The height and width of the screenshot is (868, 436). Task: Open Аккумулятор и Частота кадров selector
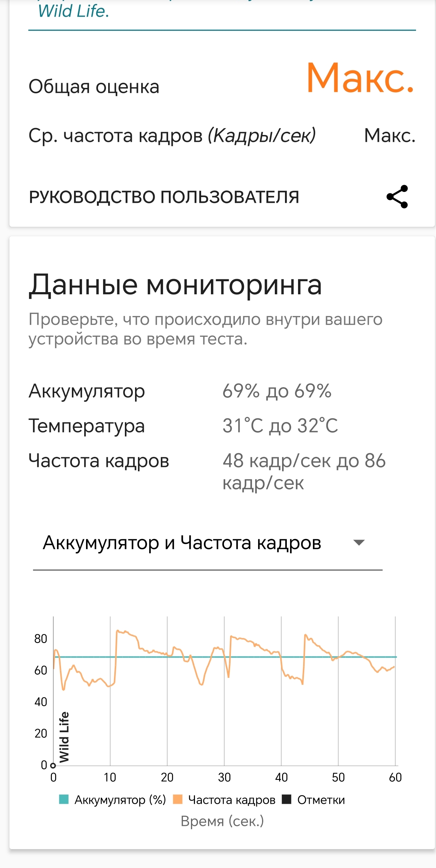[x=208, y=543]
